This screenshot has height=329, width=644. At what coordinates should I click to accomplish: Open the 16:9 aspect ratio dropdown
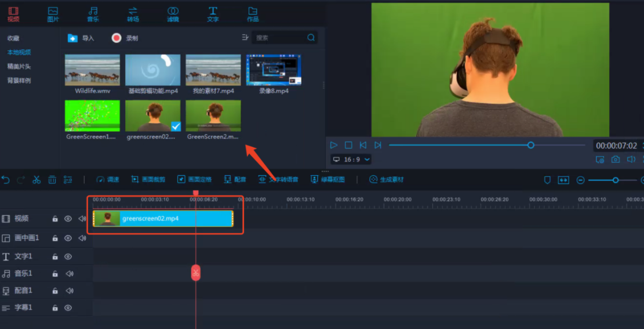click(x=351, y=160)
